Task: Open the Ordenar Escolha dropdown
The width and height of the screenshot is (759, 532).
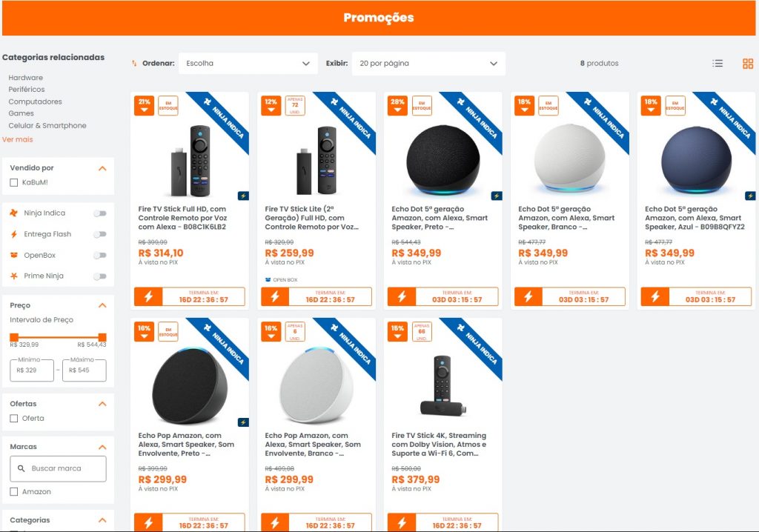Action: (248, 64)
